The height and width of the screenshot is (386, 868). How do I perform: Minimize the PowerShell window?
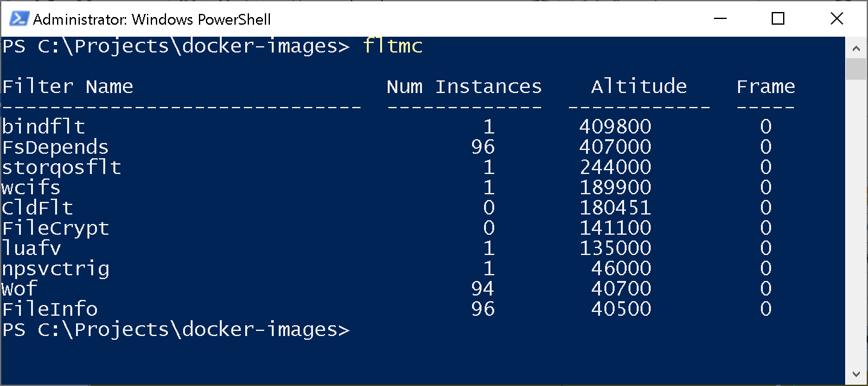(x=719, y=19)
